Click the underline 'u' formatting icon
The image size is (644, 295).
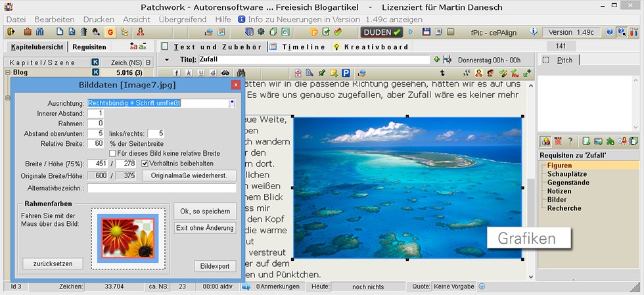(201, 73)
